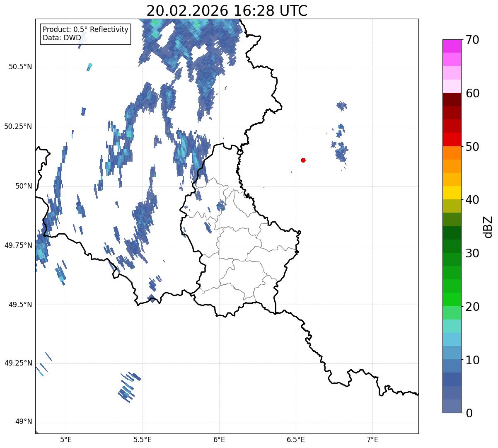Screen dimensions: 498x448
Task: Click the colorbar label "dBZ"
Action: (488, 226)
